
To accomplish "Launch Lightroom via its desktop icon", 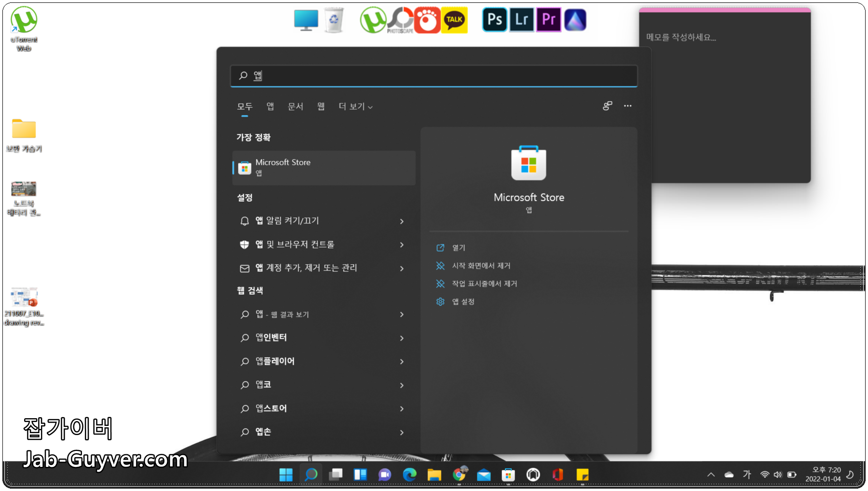I will [521, 19].
